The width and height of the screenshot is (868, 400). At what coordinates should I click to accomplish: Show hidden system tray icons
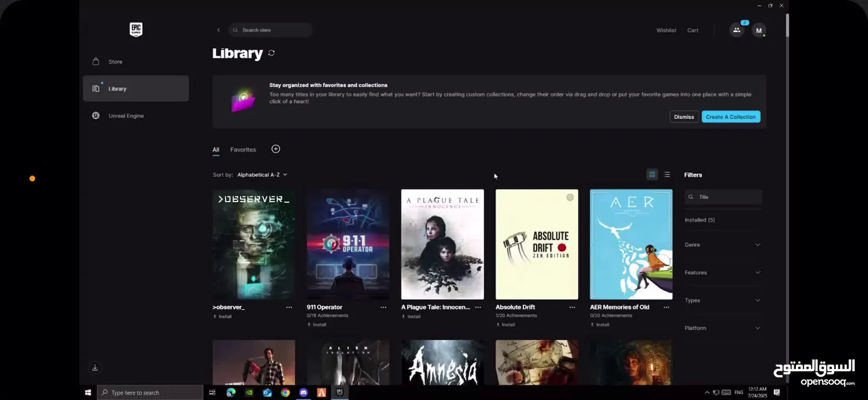[x=707, y=393]
